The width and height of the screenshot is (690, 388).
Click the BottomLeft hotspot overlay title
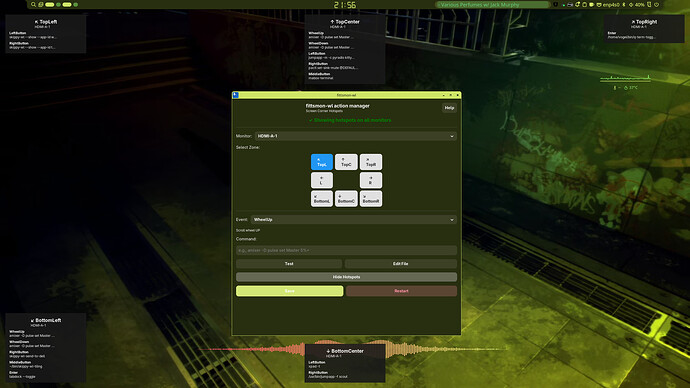click(x=46, y=320)
